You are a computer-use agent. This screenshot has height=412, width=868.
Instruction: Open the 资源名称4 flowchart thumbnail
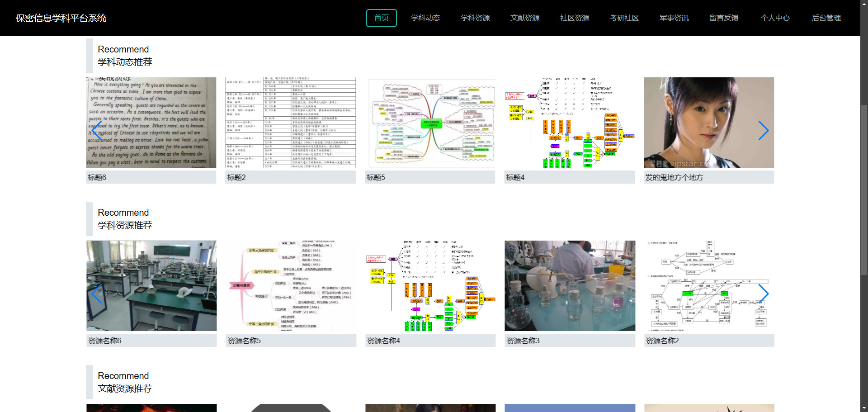(430, 286)
